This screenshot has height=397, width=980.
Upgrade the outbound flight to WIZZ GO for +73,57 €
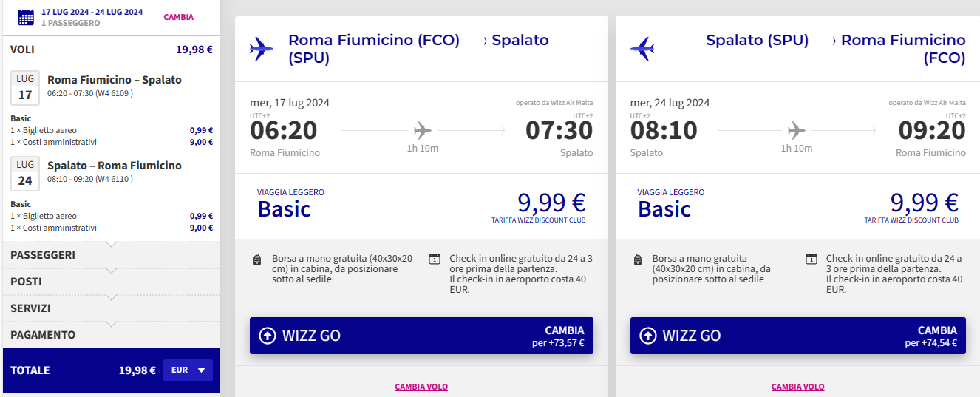[421, 336]
